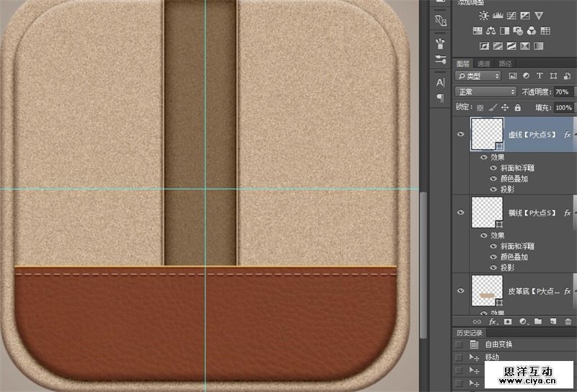Image resolution: width=577 pixels, height=392 pixels.
Task: Open the Brush Presets panel icon
Action: 441,43
